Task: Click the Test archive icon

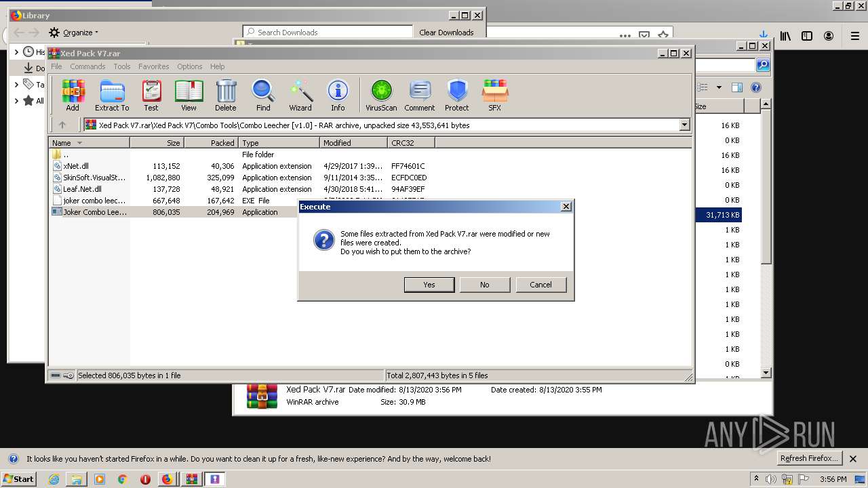Action: point(151,95)
